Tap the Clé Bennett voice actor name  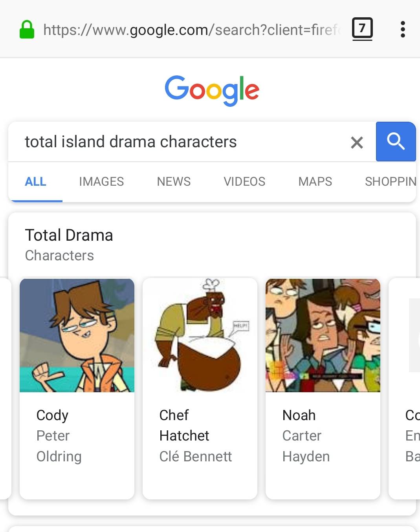coord(196,456)
